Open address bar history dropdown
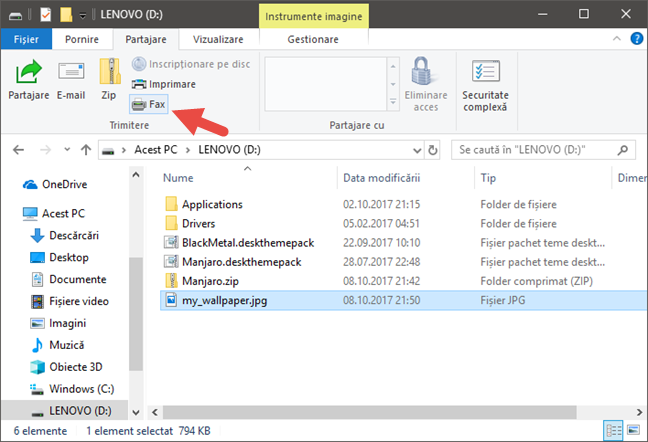 417,150
